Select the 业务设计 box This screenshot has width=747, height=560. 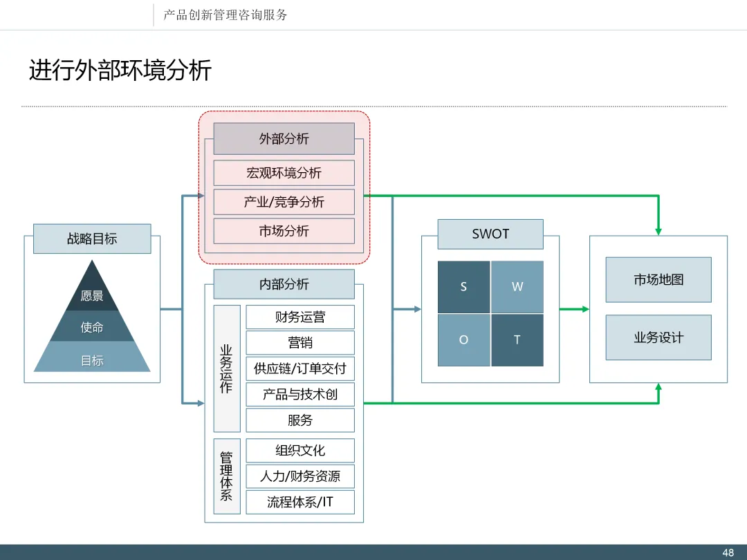click(658, 337)
